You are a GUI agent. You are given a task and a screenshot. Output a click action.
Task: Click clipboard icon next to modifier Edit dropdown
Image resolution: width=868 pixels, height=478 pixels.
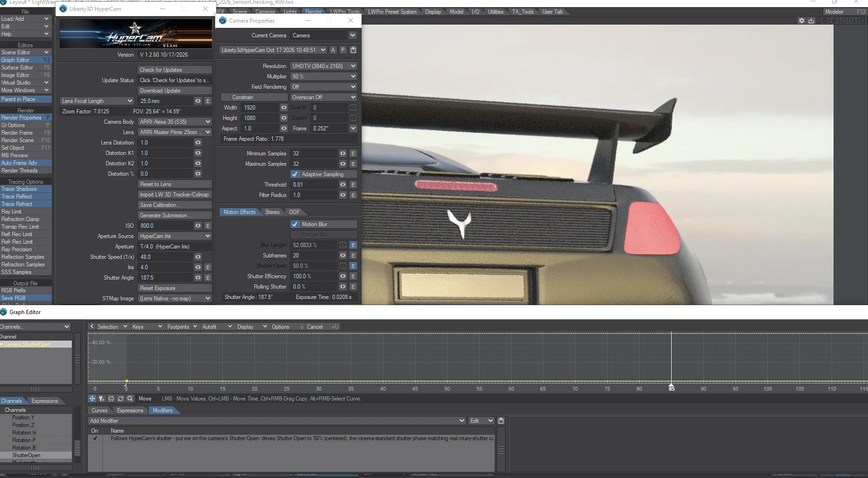click(x=501, y=421)
